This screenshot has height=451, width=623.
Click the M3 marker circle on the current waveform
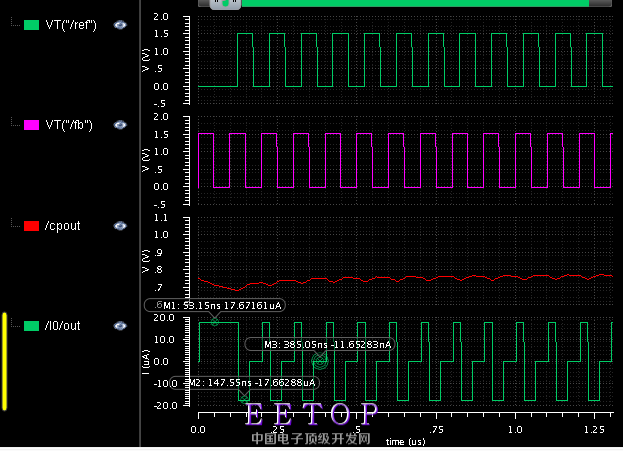click(320, 361)
